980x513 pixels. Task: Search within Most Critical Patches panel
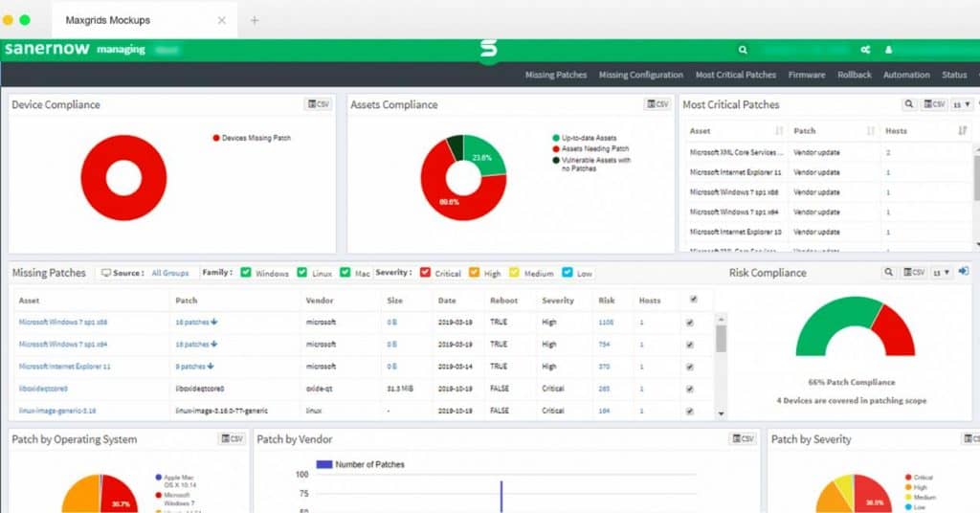coord(909,104)
